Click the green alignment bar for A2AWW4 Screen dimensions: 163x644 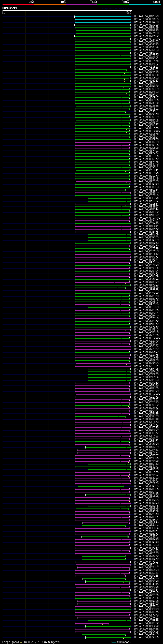point(104,526)
